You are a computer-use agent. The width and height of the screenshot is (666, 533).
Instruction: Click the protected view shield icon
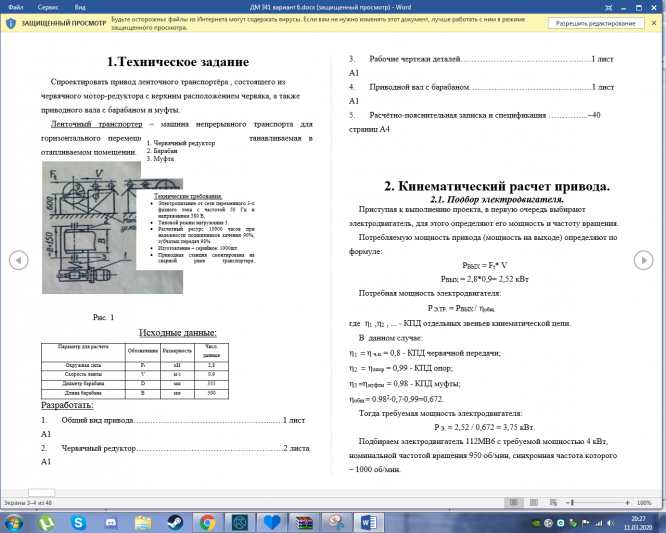(x=11, y=23)
